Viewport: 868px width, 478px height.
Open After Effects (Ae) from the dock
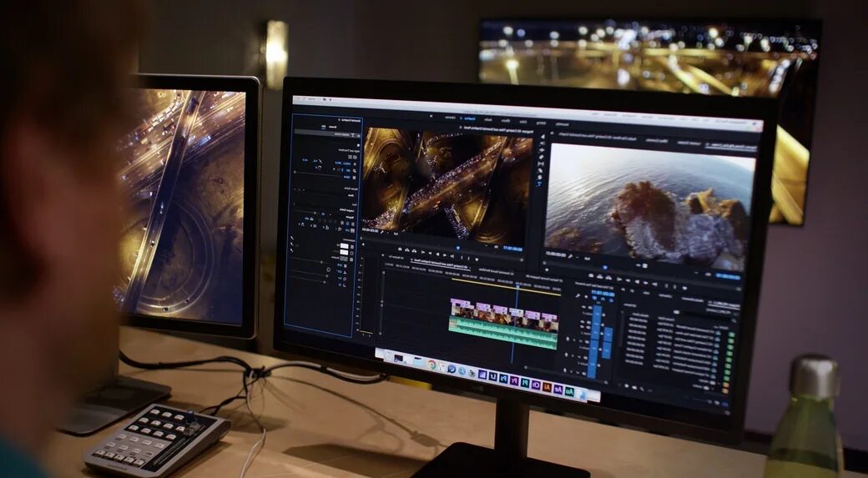tap(558, 390)
